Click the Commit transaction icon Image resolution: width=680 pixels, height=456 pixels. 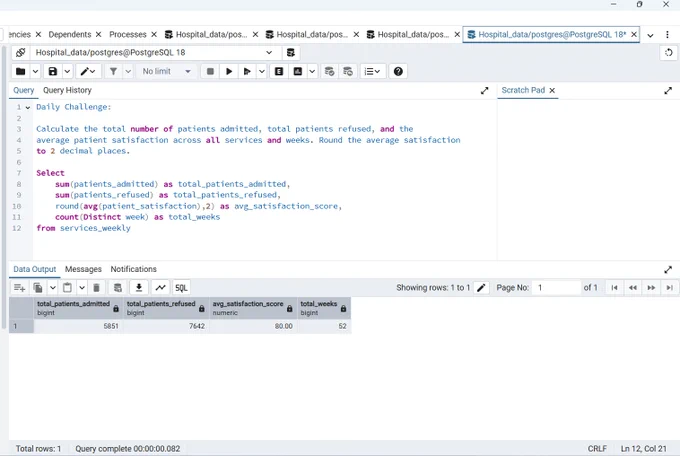coord(330,71)
